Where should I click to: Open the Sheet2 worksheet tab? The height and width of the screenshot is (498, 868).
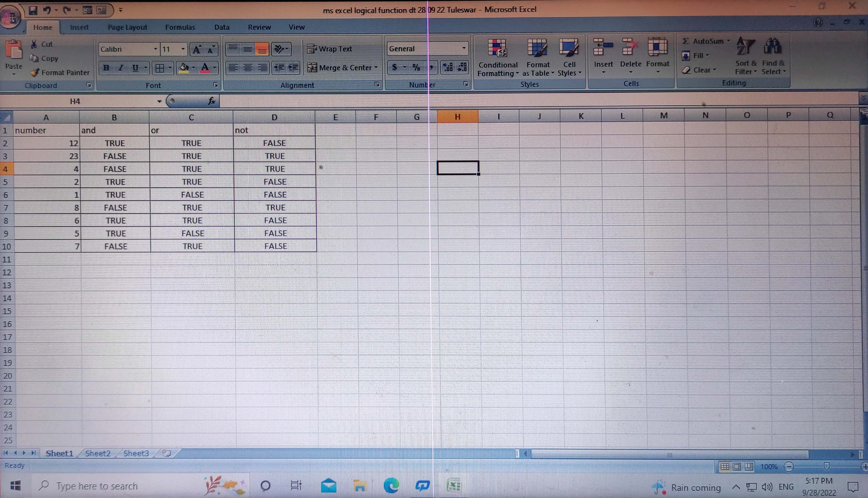click(x=98, y=453)
